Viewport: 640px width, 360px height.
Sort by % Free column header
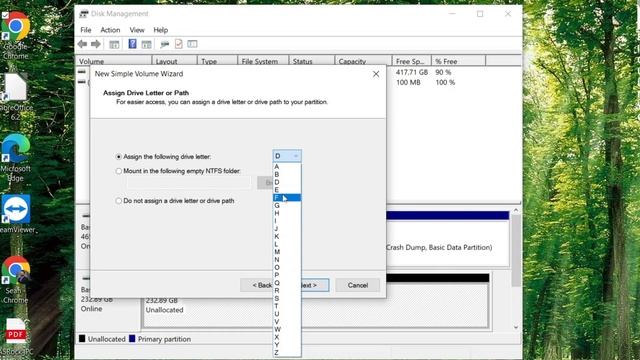[458, 61]
